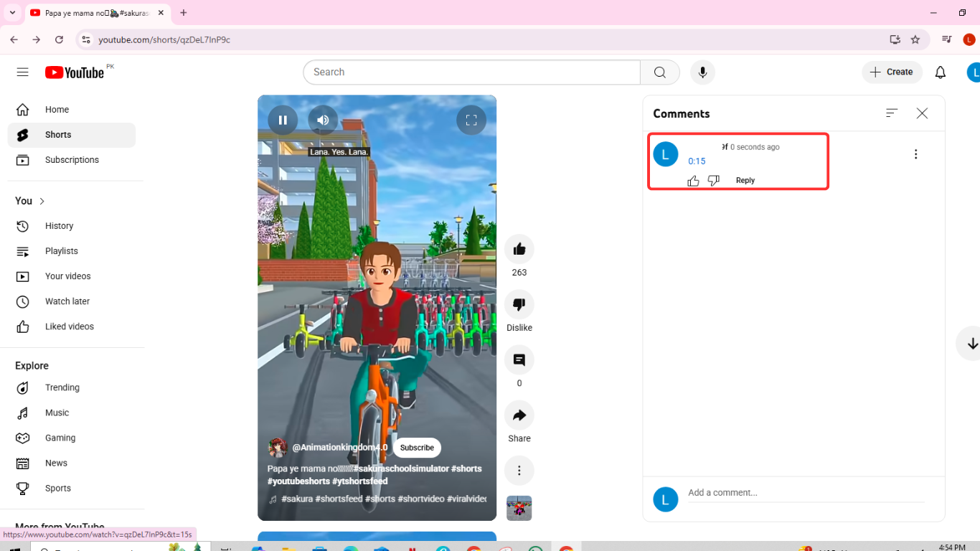Like the comment posted 0 seconds ago
The height and width of the screenshot is (551, 980).
(693, 181)
